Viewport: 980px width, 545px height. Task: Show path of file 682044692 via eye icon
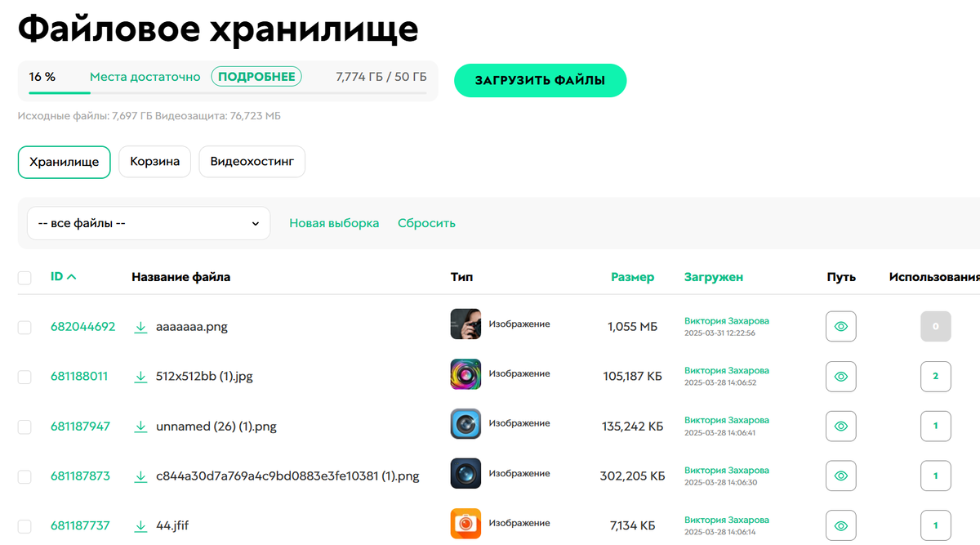841,327
